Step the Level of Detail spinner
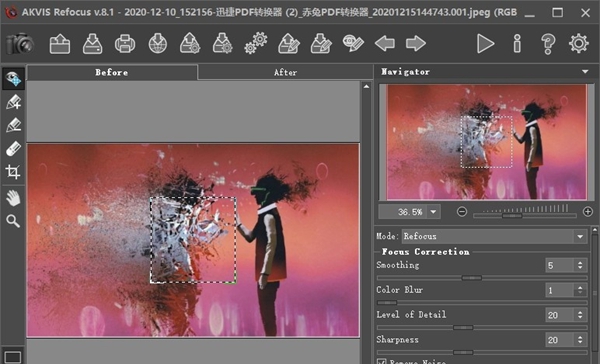 (580, 315)
